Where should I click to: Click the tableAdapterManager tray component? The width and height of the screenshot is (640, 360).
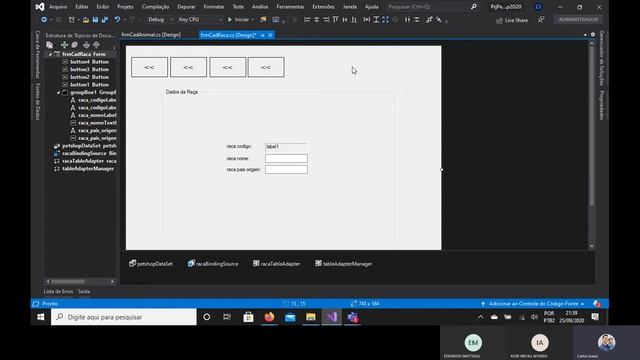click(x=343, y=264)
